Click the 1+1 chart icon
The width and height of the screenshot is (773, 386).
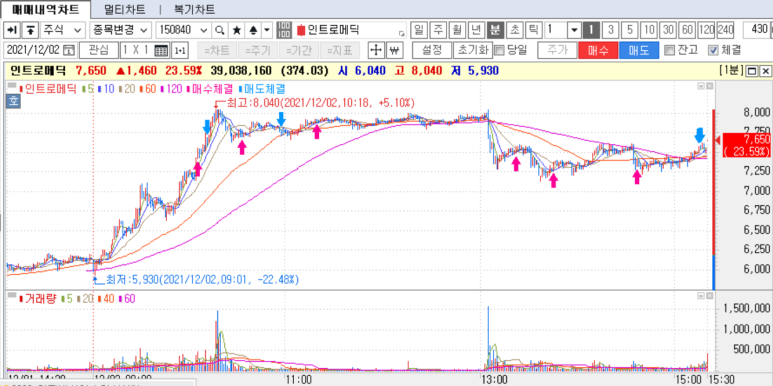tap(180, 50)
